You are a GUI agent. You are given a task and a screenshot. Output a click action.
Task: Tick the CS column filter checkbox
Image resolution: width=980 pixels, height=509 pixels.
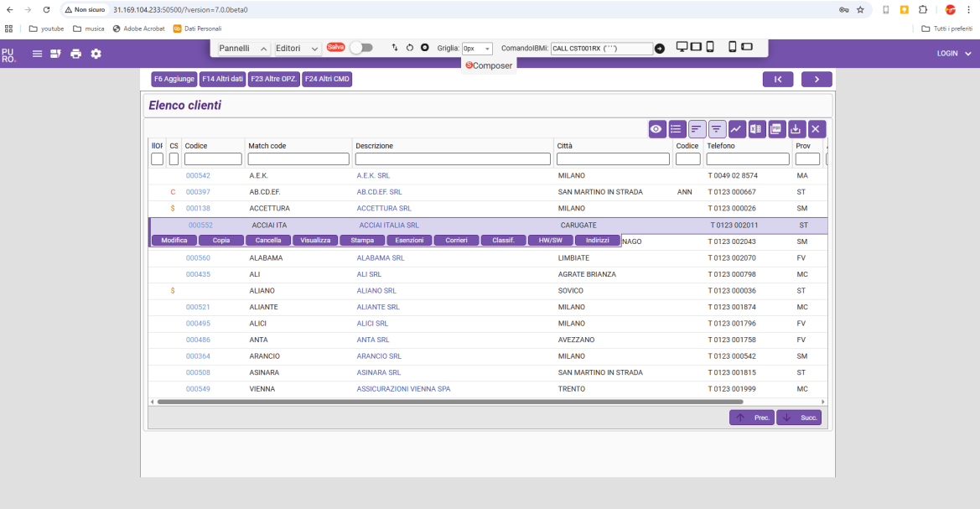174,158
